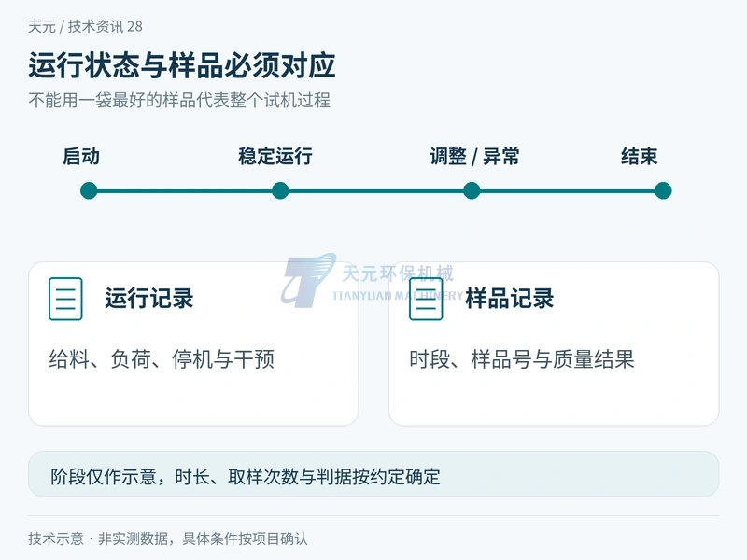Viewport: 747px width, 560px height.
Task: Click the text 时段、样品号与质量结果
Action: pos(522,359)
